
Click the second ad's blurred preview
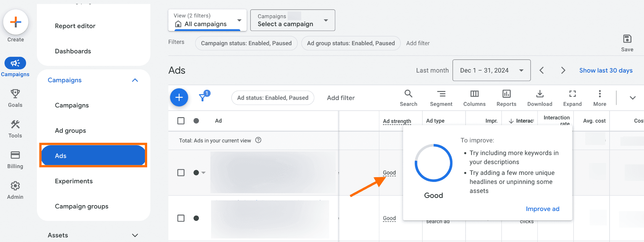[x=270, y=219]
